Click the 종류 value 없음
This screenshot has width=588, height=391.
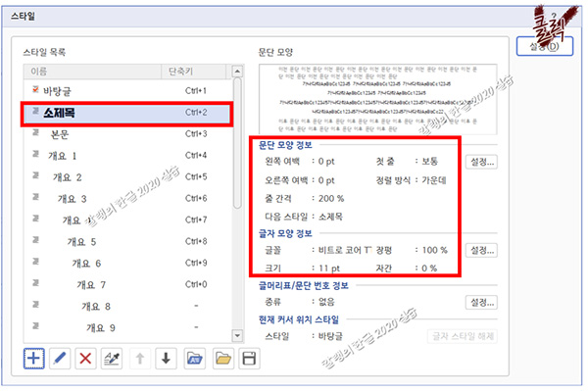(326, 302)
